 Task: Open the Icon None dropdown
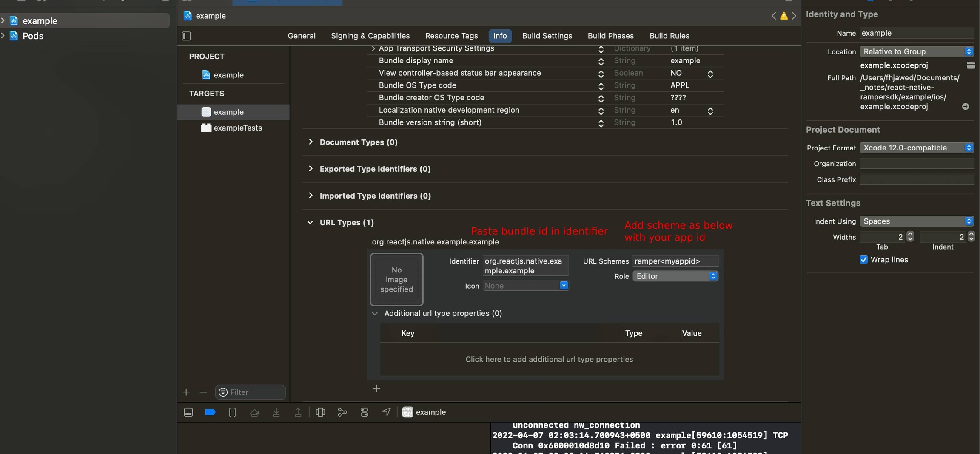pyautogui.click(x=526, y=286)
